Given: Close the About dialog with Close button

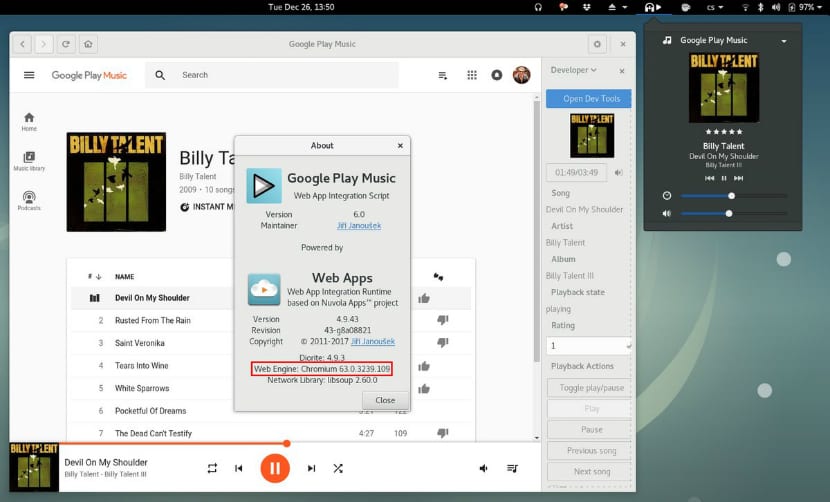Looking at the screenshot, I should pos(385,400).
